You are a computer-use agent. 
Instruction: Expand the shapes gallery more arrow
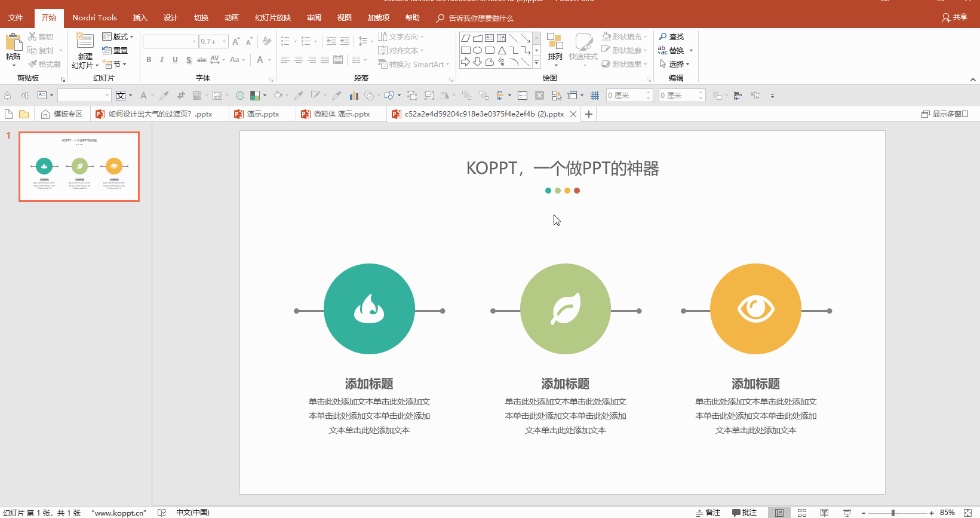point(536,62)
